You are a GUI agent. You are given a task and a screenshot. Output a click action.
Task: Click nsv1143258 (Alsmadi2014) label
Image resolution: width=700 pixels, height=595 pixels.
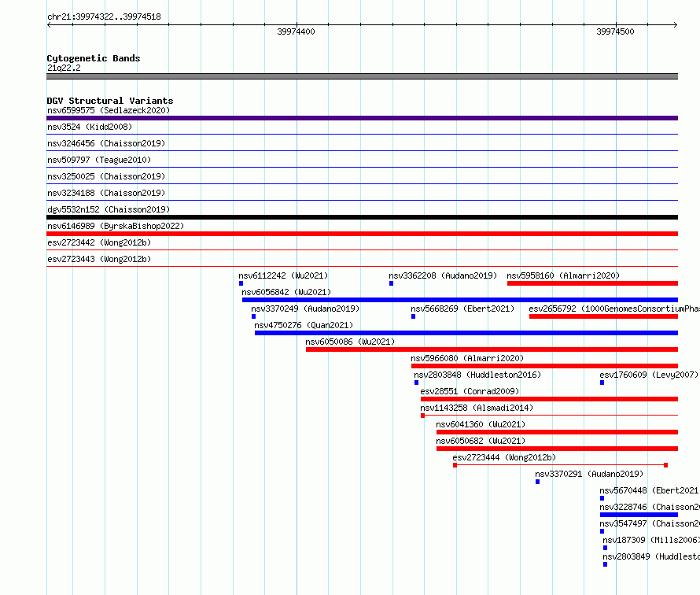click(477, 408)
